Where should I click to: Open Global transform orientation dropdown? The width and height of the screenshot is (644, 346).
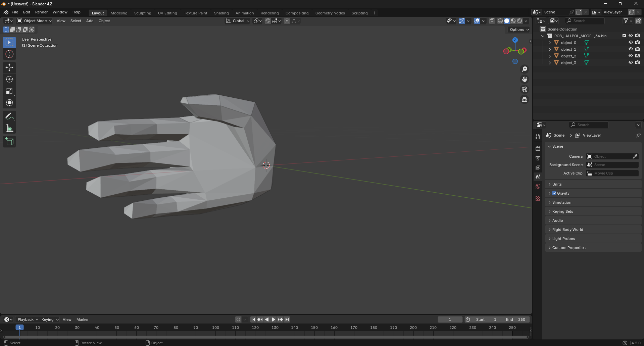pos(238,21)
